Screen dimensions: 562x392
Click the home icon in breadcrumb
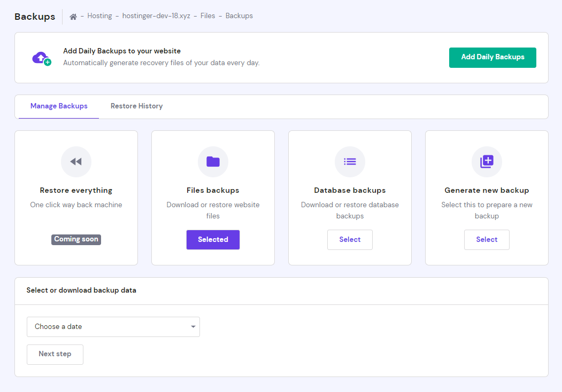point(73,17)
